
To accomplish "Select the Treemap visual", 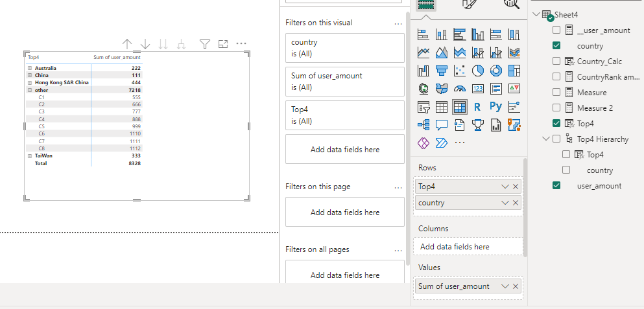I will (514, 71).
